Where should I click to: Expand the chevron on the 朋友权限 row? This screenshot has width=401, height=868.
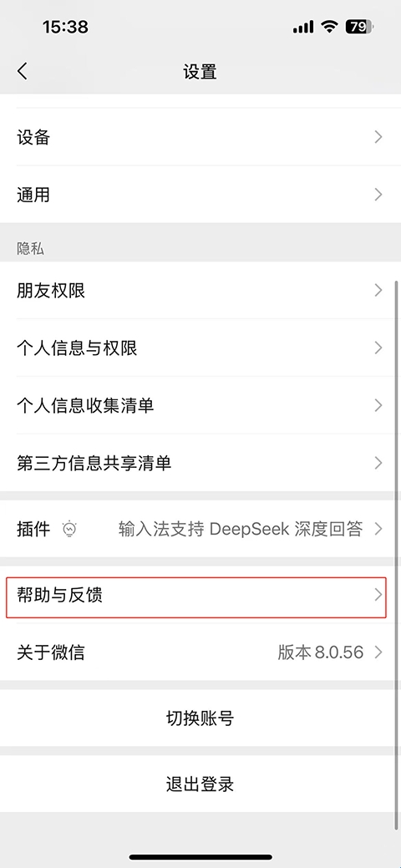(378, 290)
